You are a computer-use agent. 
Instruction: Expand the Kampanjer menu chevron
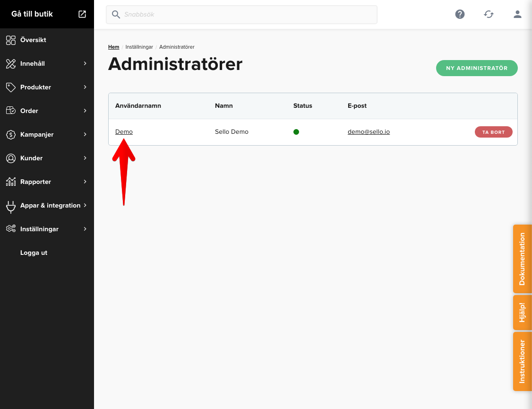coord(85,134)
